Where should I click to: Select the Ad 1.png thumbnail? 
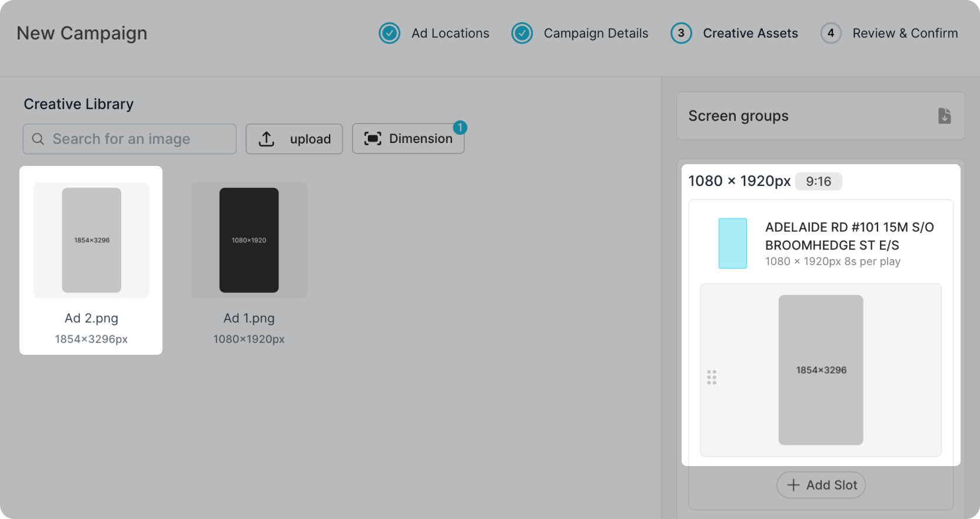tap(249, 240)
